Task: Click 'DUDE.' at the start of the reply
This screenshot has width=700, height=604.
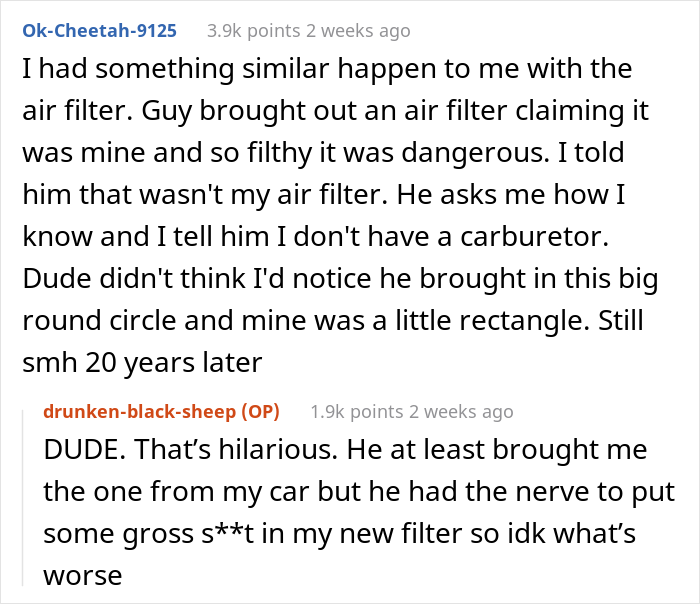Action: click(85, 449)
